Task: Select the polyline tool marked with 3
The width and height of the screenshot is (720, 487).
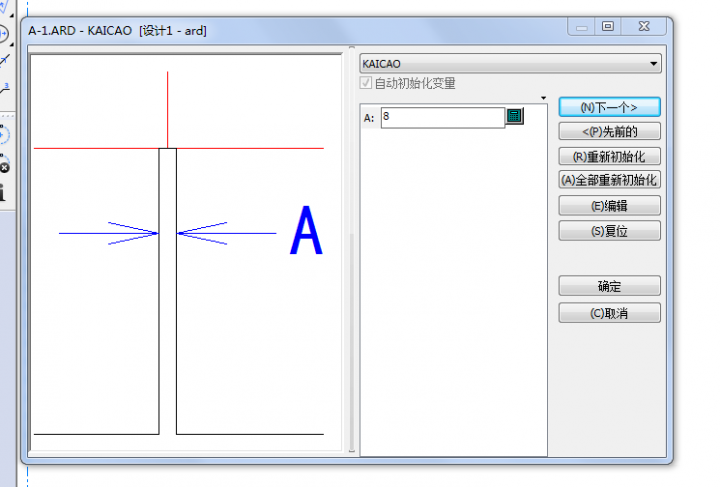Action: [4, 88]
